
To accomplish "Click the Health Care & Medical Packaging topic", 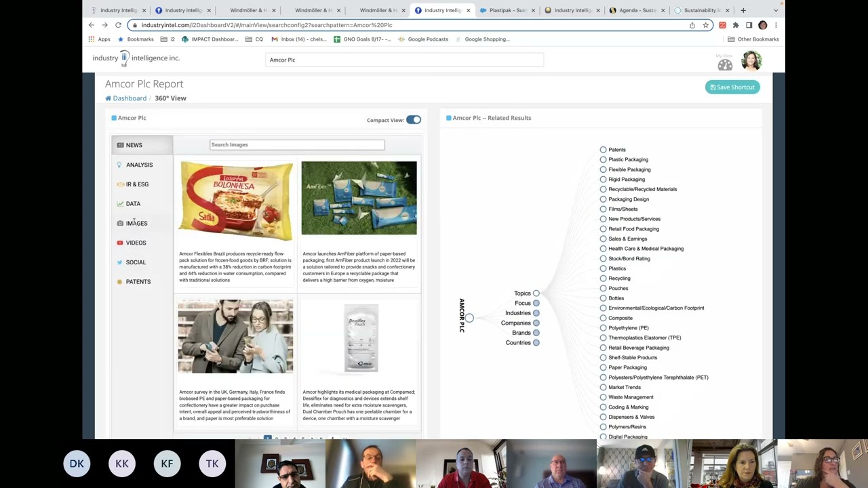I will coord(646,249).
